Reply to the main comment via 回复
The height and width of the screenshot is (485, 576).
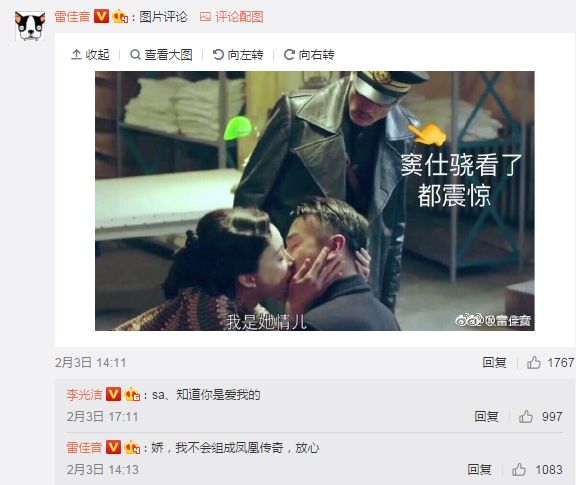pyautogui.click(x=494, y=363)
